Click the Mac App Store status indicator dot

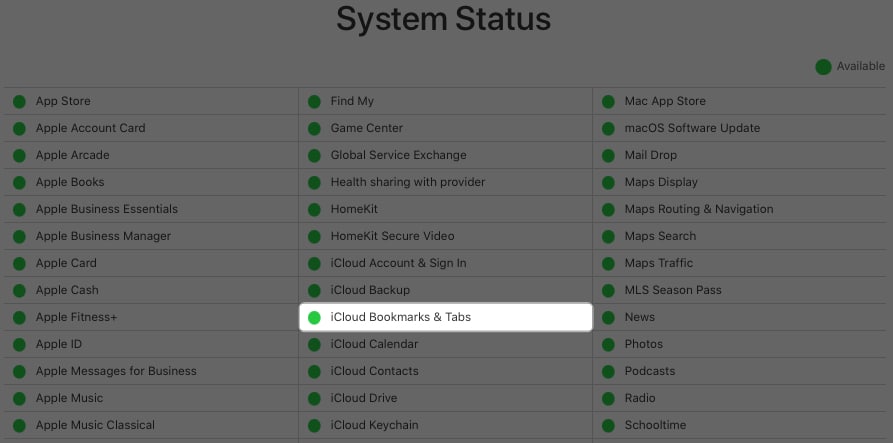pos(608,101)
